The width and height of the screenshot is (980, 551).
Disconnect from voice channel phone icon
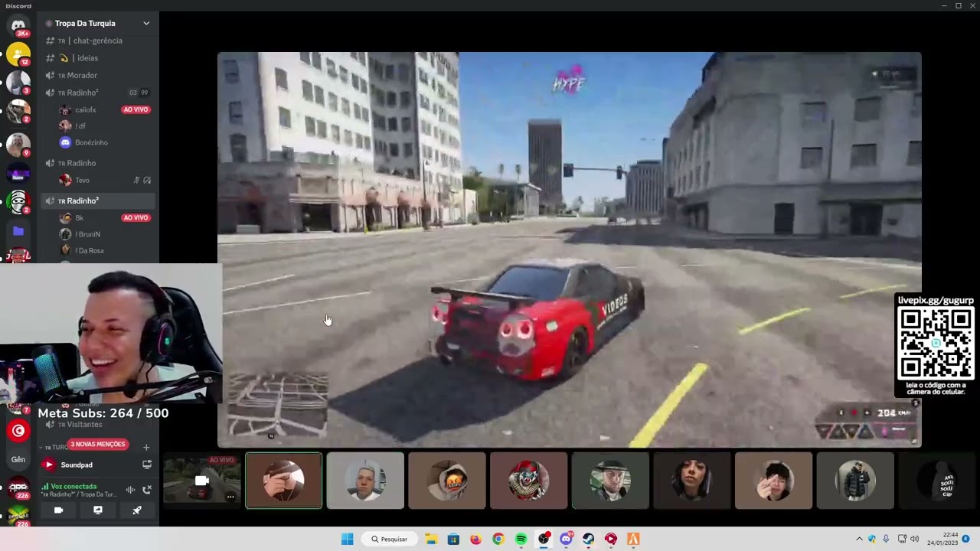[x=147, y=490]
